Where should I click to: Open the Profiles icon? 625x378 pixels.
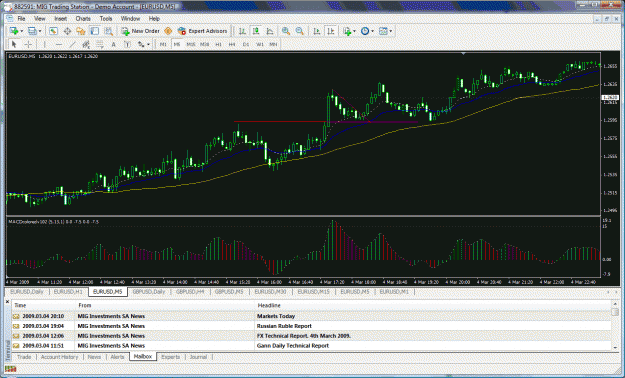(x=32, y=31)
